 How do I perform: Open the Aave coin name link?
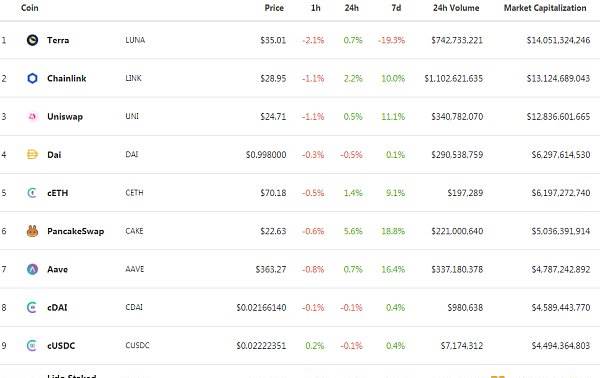[57, 269]
